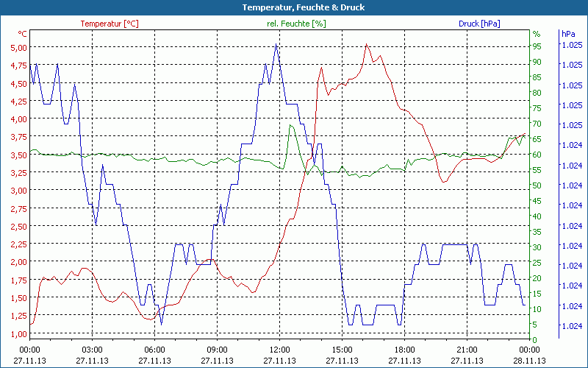Click temperature axis value 3,00
The width and height of the screenshot is (588, 368).
point(19,191)
